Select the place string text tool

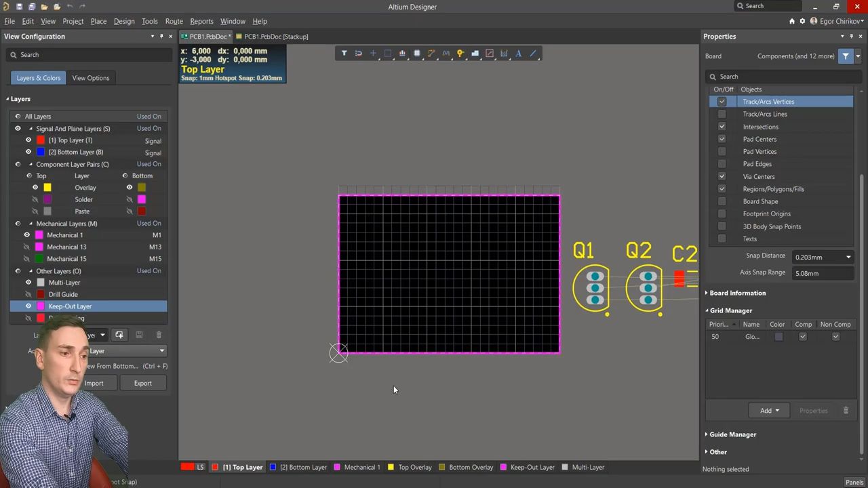[519, 54]
